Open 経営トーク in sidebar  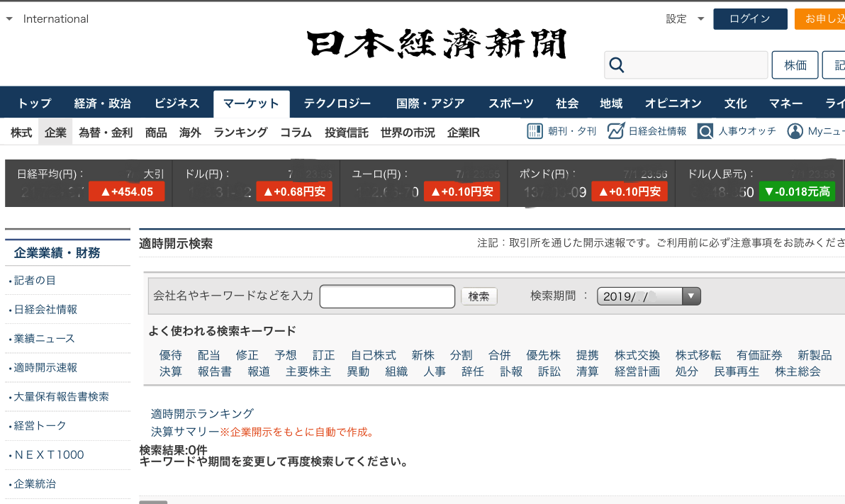pos(40,426)
